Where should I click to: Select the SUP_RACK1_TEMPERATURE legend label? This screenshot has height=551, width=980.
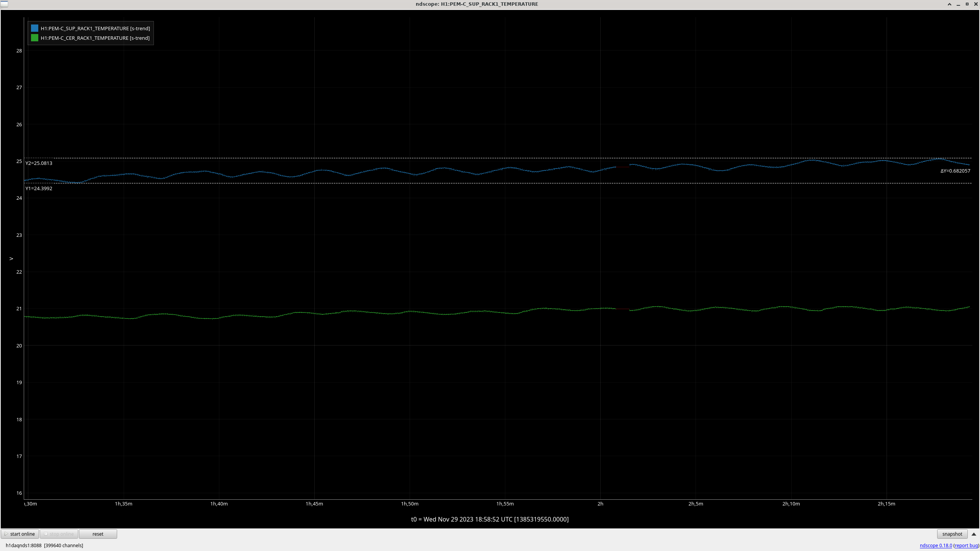pos(95,28)
